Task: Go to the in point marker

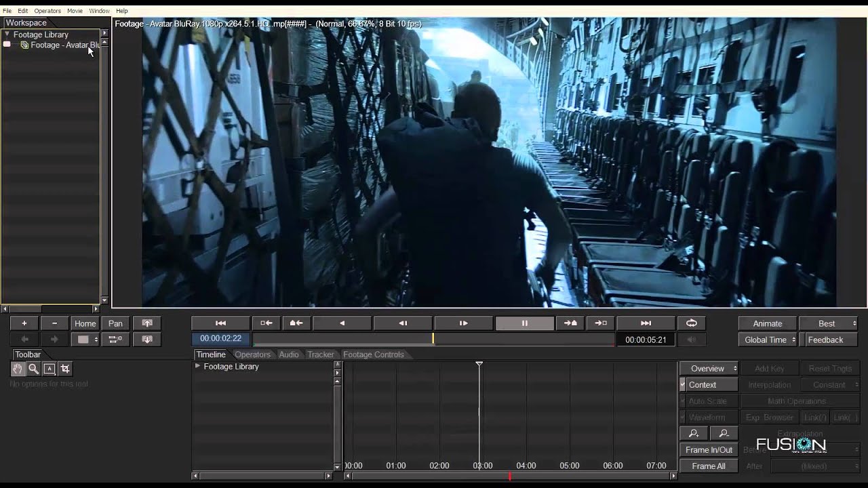Action: click(x=267, y=323)
